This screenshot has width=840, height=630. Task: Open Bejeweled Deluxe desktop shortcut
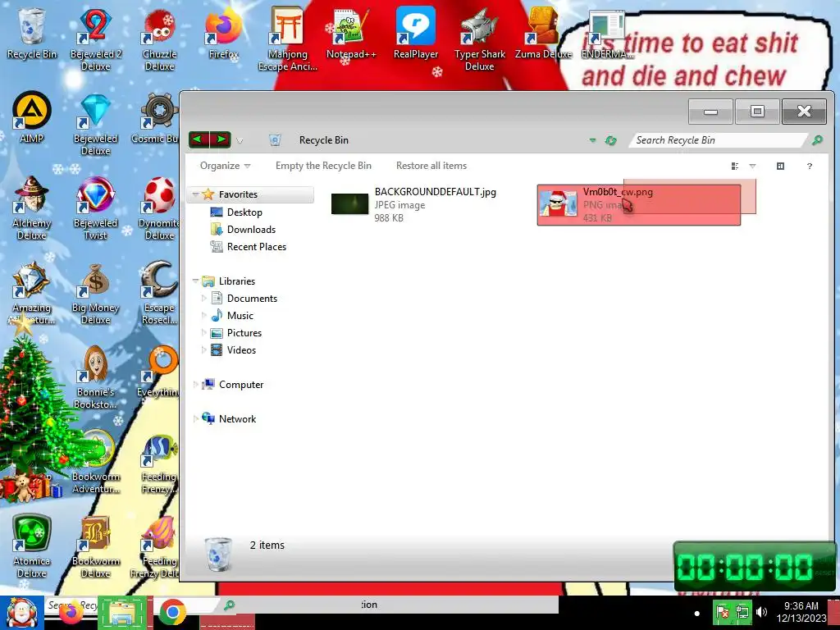(95, 124)
